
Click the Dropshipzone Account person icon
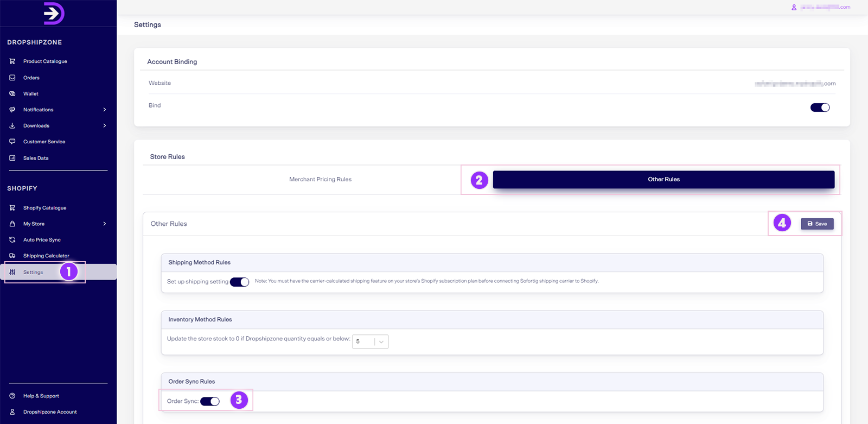(12, 412)
